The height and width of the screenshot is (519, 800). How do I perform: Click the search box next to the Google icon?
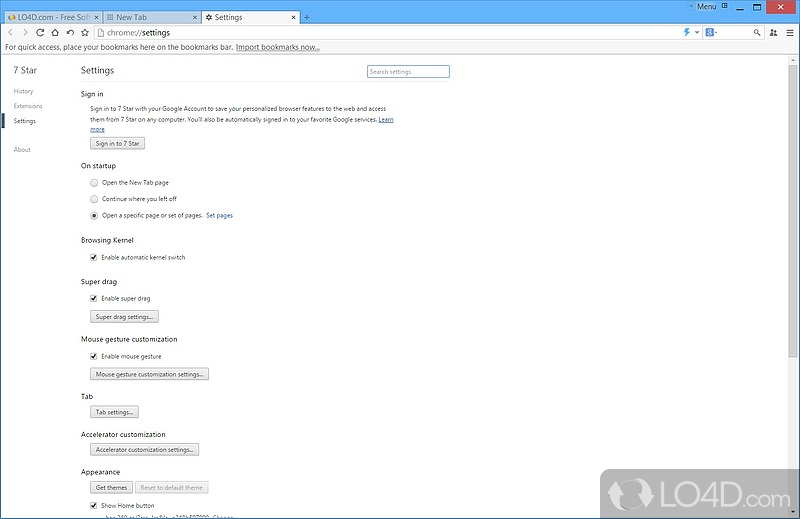click(x=735, y=32)
